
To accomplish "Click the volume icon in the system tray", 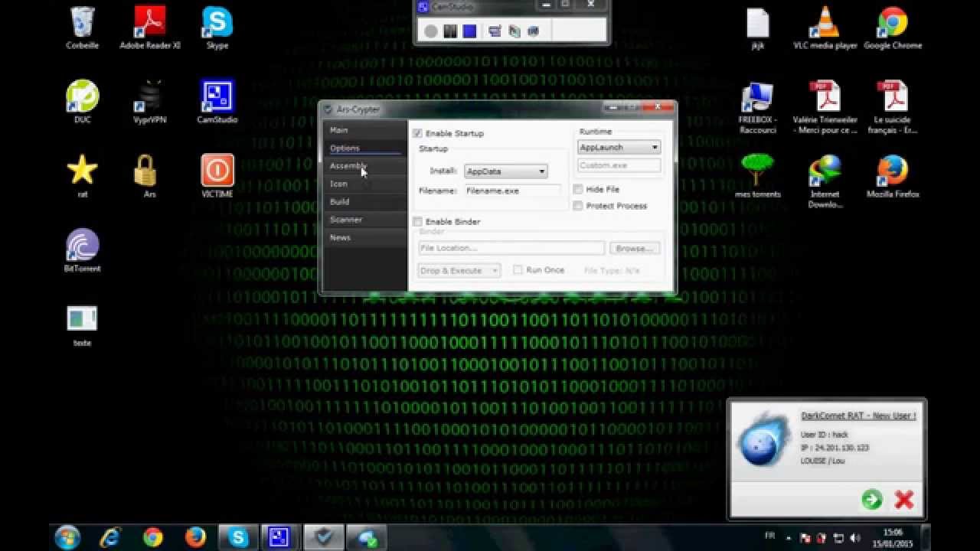I will pyautogui.click(x=855, y=538).
